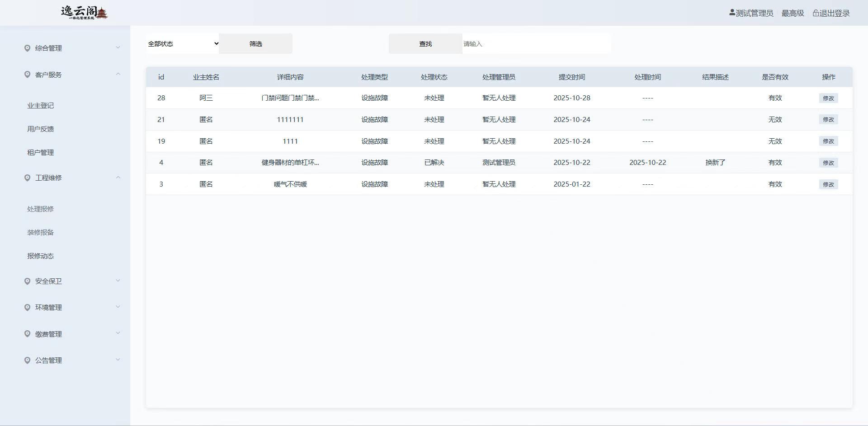Go to 用户反馈 in sidebar
The height and width of the screenshot is (426, 868).
40,129
